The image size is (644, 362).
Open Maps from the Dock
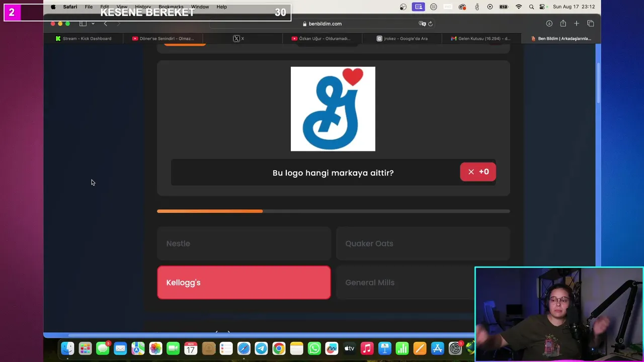[x=138, y=348]
